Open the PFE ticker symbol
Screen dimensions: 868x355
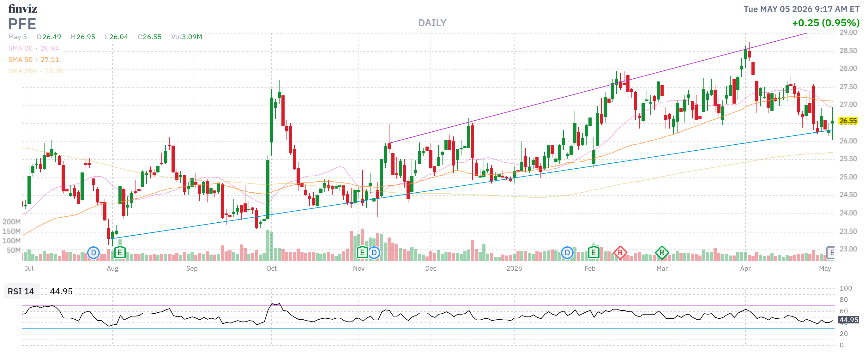coord(22,24)
